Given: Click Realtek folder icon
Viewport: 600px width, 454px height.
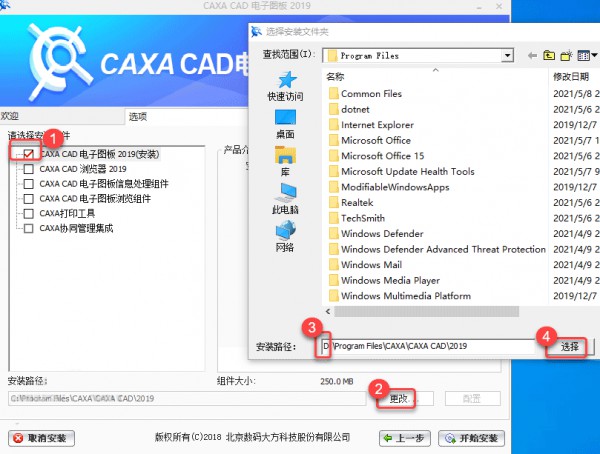Looking at the screenshot, I should pyautogui.click(x=334, y=203).
